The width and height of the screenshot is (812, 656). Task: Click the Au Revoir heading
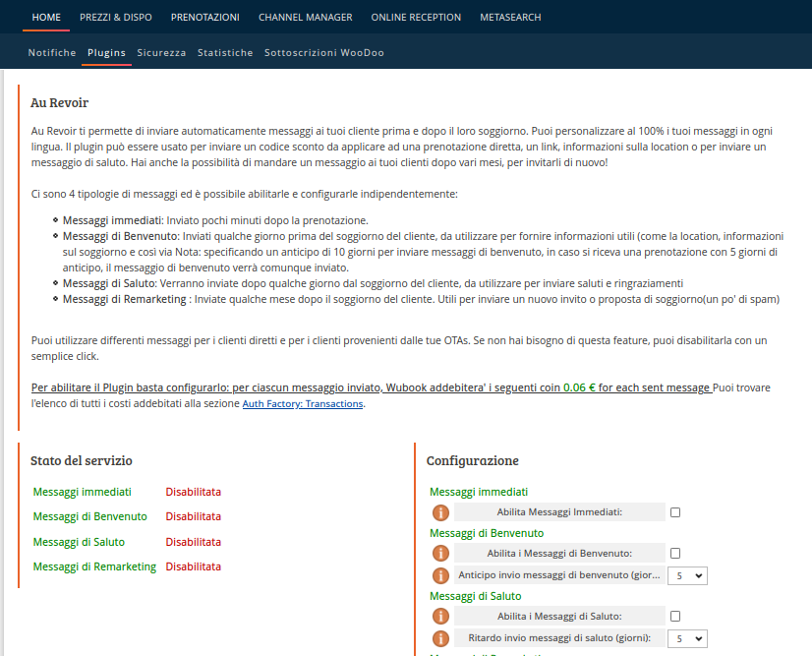[60, 102]
